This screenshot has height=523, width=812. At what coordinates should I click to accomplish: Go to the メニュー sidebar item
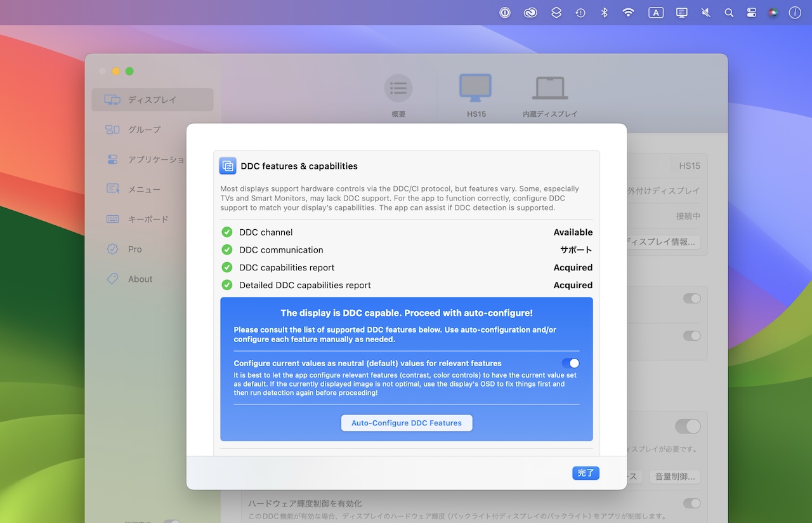coord(152,189)
